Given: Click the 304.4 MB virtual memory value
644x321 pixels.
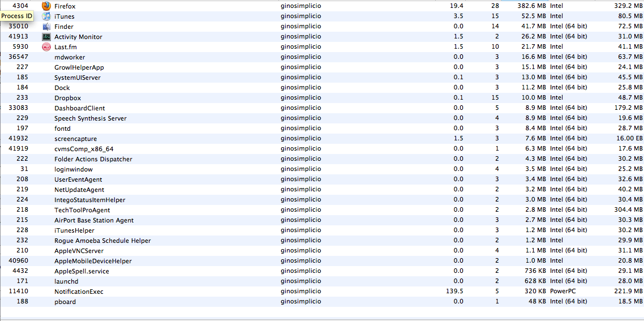Looking at the screenshot, I should pos(628,210).
